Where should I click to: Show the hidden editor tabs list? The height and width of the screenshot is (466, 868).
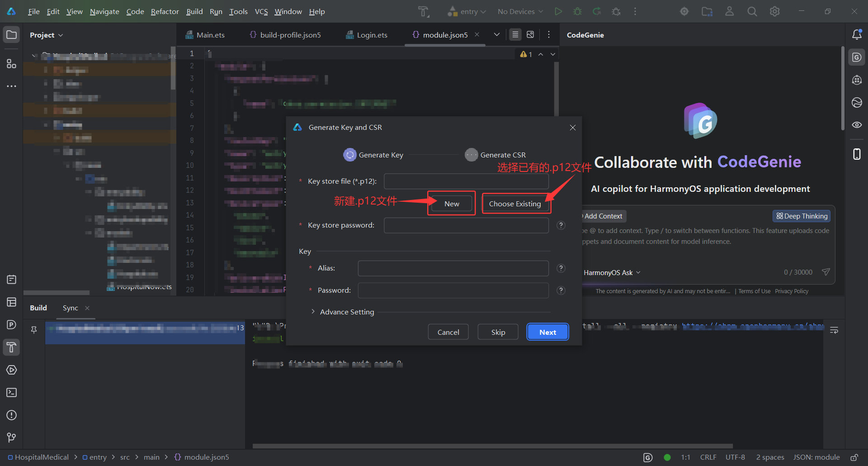[x=496, y=34]
